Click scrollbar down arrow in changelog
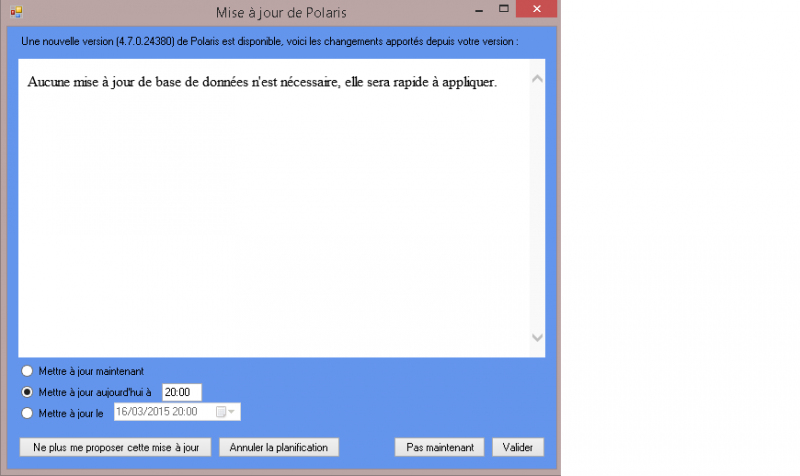 coord(537,337)
